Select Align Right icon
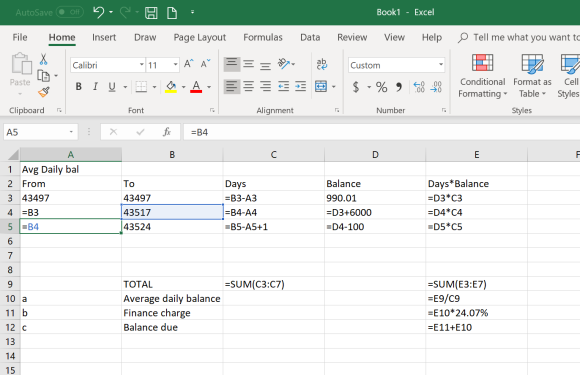The width and height of the screenshot is (580, 375). [x=265, y=87]
